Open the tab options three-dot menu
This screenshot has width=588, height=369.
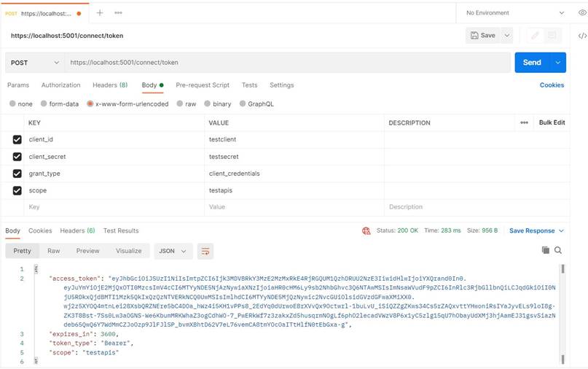pyautogui.click(x=118, y=13)
